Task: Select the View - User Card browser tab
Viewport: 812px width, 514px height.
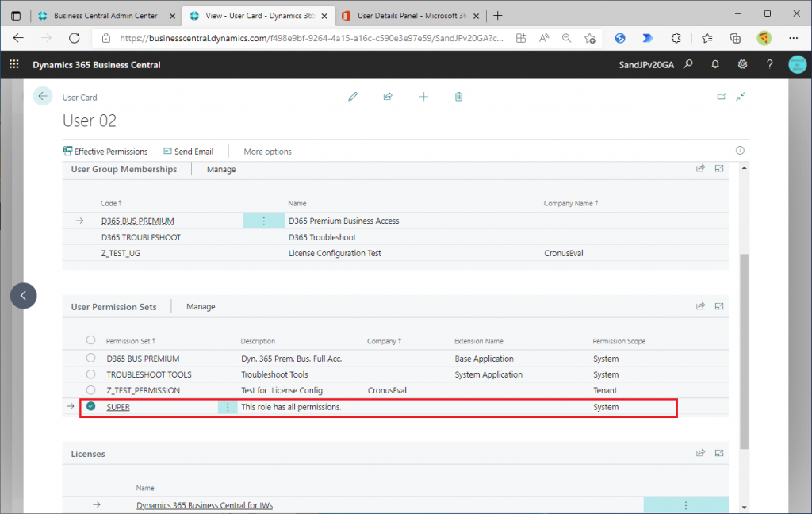Action: 259,16
